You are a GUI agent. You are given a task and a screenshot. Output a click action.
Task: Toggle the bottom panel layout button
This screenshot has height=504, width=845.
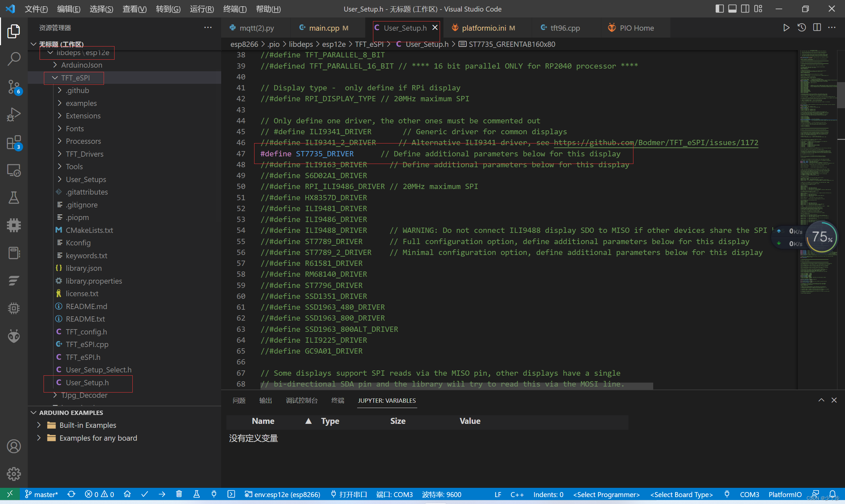coord(732,9)
